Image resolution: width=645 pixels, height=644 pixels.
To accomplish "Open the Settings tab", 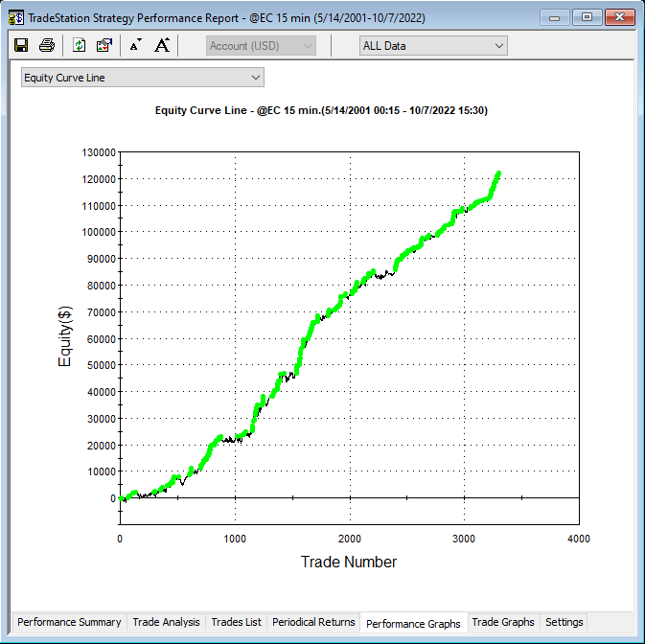I will (564, 622).
